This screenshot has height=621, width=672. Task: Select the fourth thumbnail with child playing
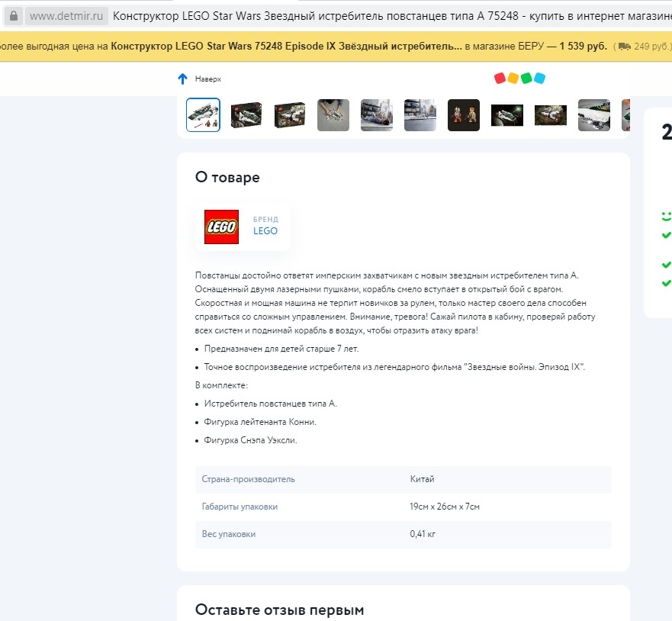tap(333, 115)
